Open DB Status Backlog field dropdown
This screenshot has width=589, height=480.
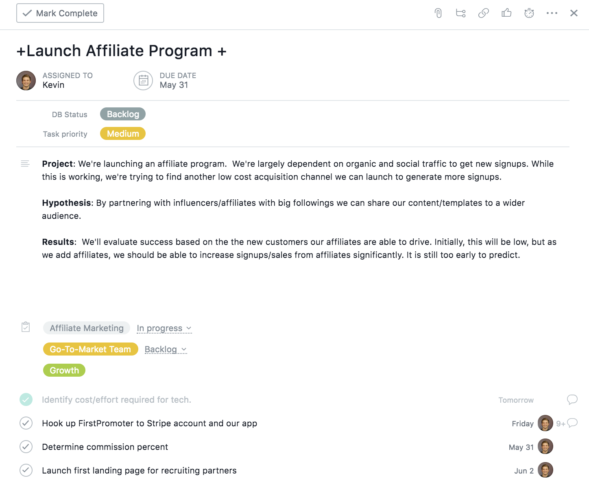click(x=123, y=114)
